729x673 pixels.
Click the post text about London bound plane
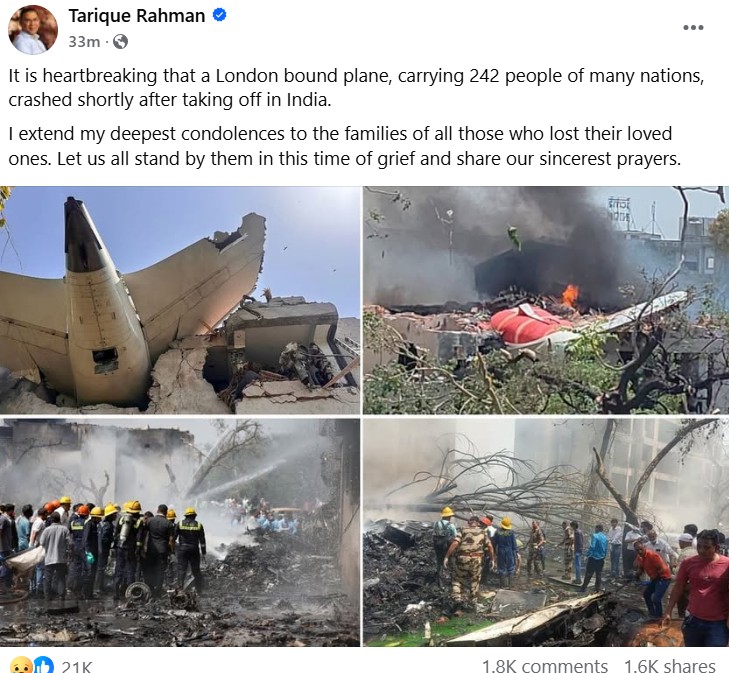click(356, 87)
